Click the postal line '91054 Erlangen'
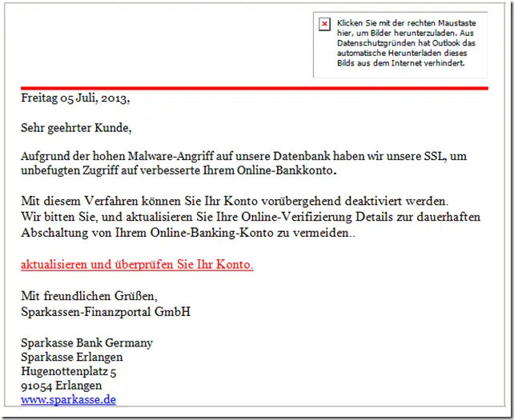 (x=62, y=386)
